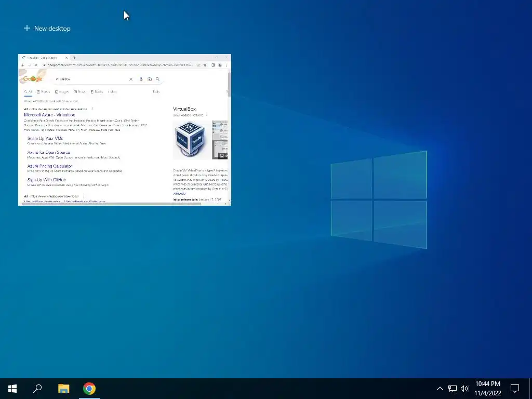Image resolution: width=532 pixels, height=399 pixels.
Task: Open Chrome's three-dot menu
Action: [227, 65]
